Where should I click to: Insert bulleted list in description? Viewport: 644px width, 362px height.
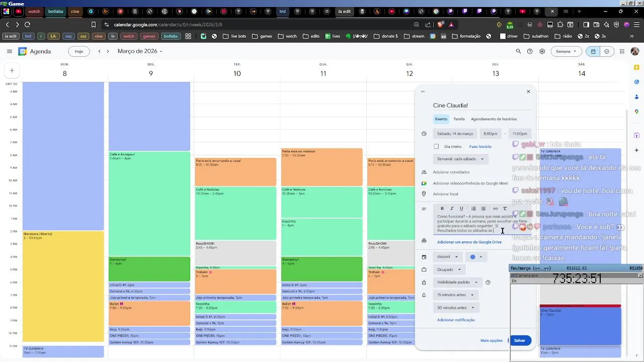[x=483, y=209]
